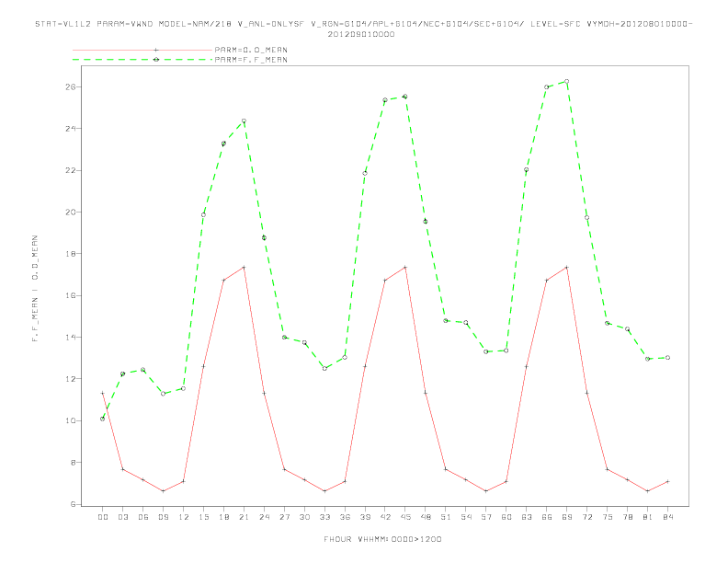Click x-axis tick label 51

click(x=446, y=517)
